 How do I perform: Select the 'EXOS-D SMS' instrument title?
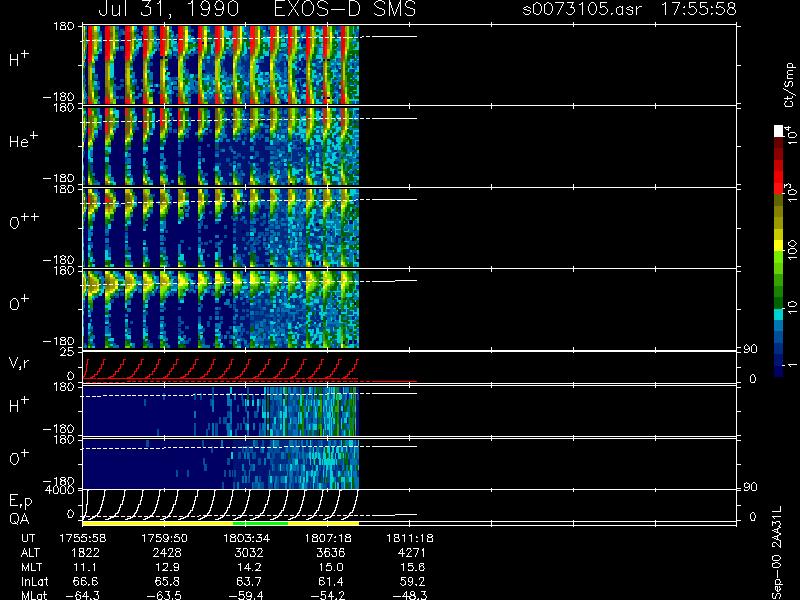pyautogui.click(x=345, y=9)
